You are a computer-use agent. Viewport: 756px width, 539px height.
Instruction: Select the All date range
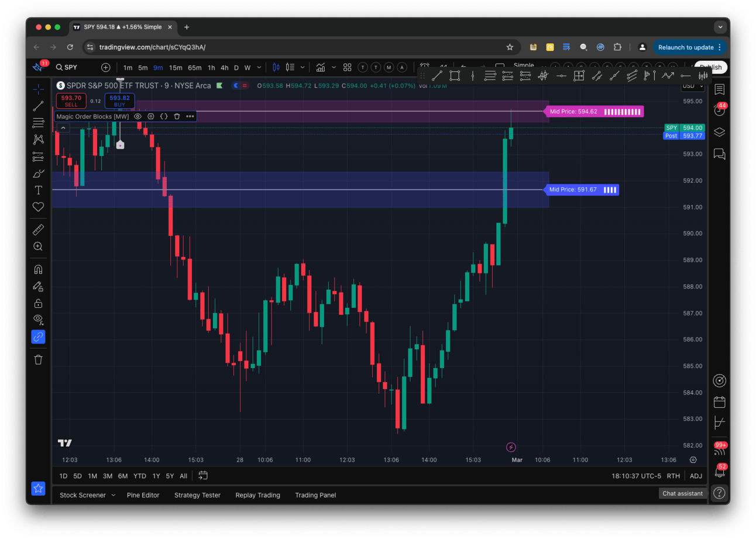[184, 476]
